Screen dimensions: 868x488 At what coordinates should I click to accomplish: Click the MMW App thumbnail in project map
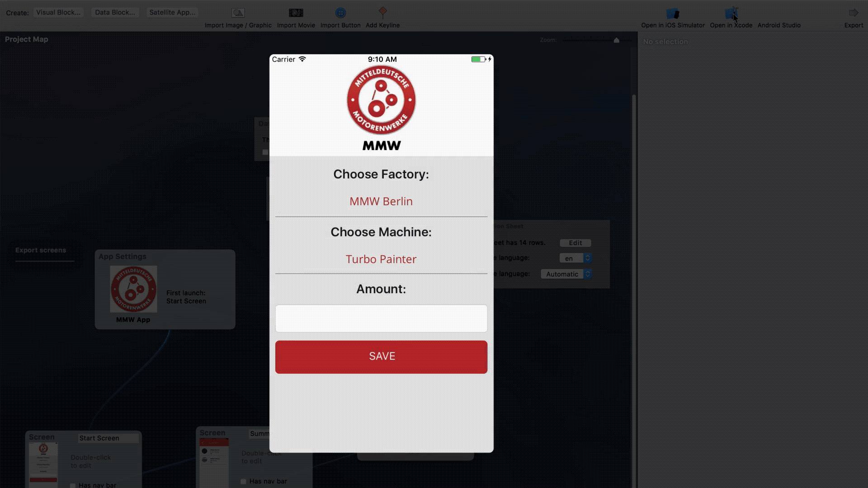[x=133, y=289]
